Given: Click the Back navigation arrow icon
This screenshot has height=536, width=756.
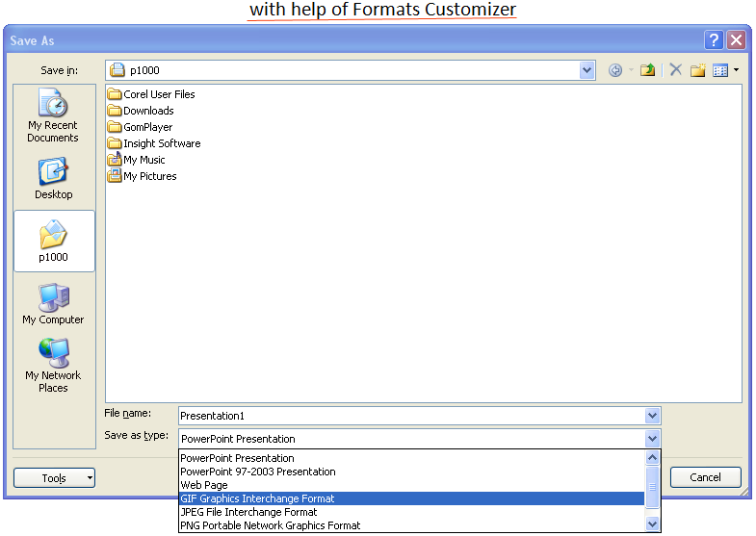Looking at the screenshot, I should [615, 70].
